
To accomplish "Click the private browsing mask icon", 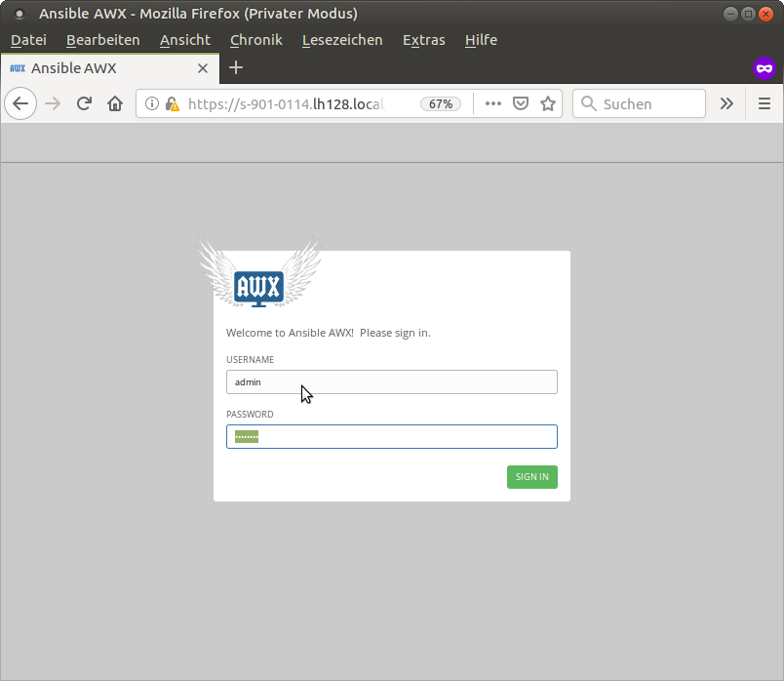I will pyautogui.click(x=764, y=68).
